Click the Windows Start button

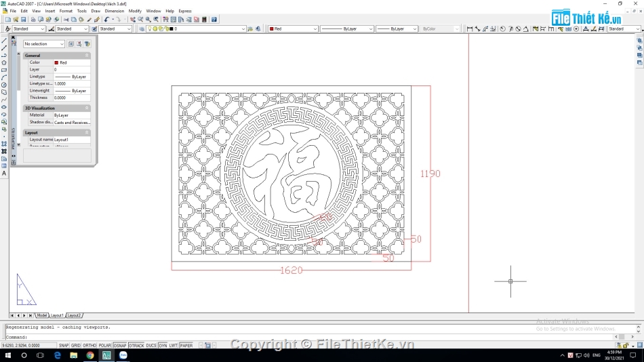pyautogui.click(x=7, y=355)
